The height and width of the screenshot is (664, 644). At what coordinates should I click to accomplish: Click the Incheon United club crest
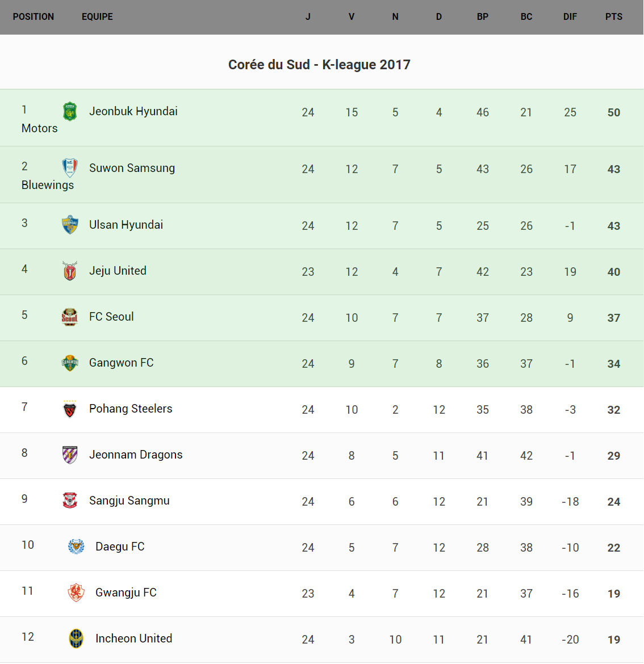point(76,638)
